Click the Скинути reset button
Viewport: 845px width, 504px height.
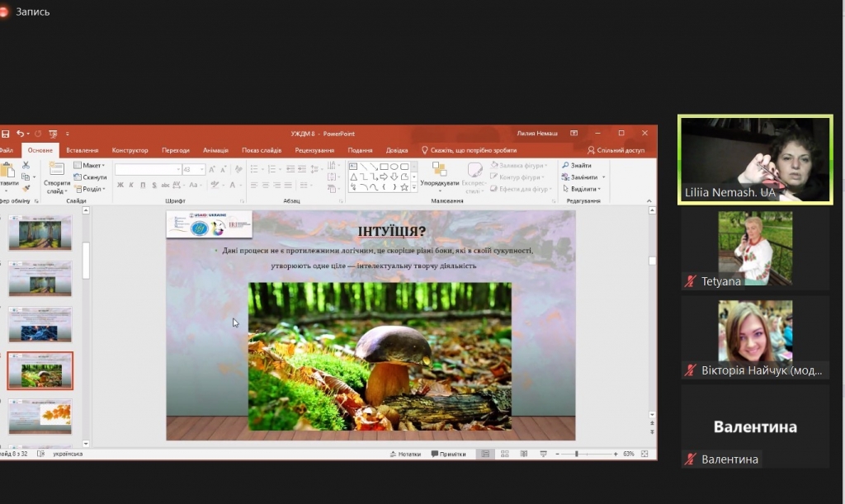pyautogui.click(x=90, y=177)
